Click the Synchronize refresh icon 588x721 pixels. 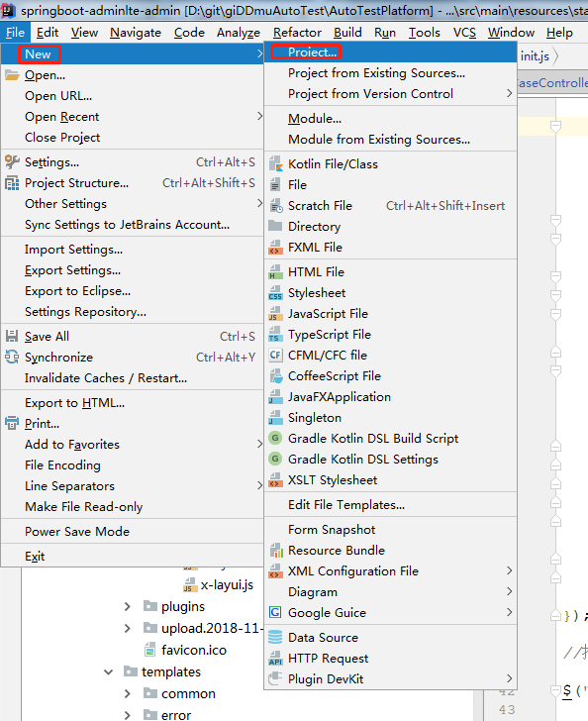12,357
